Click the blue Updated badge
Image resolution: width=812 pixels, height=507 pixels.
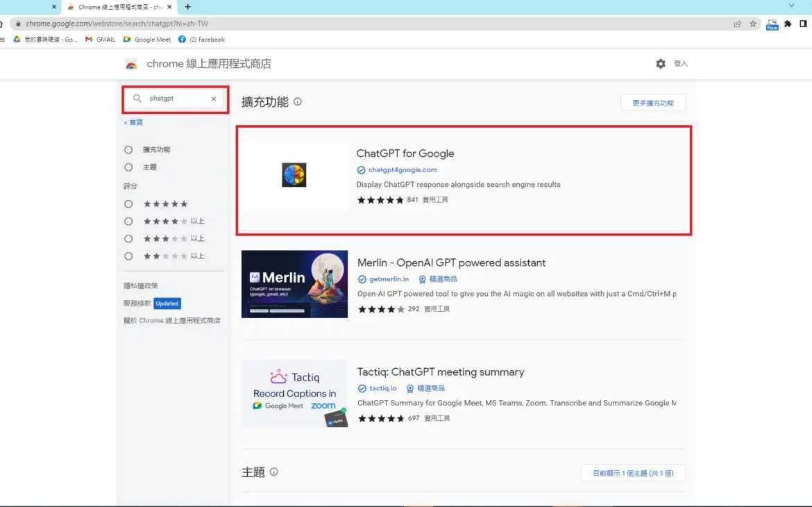coord(167,304)
